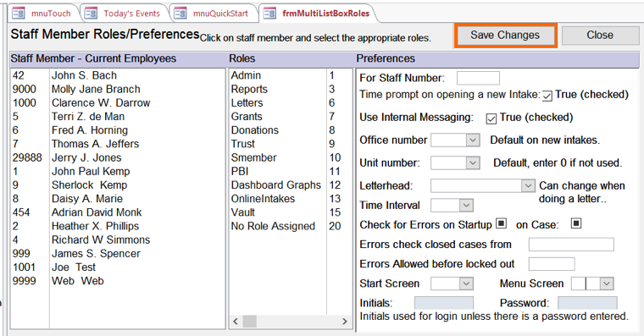Toggle Use Internal Messaging checkbox
The height and width of the screenshot is (336, 644).
tap(491, 118)
